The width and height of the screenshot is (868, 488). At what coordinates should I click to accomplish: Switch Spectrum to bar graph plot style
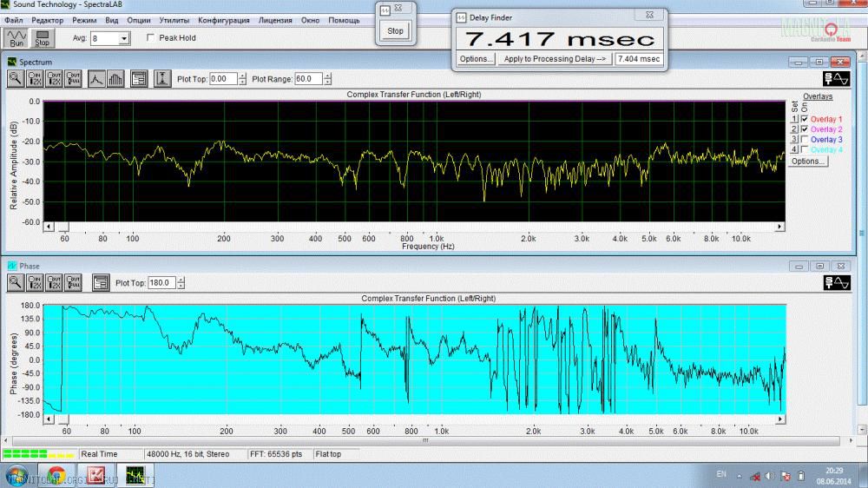click(x=115, y=79)
